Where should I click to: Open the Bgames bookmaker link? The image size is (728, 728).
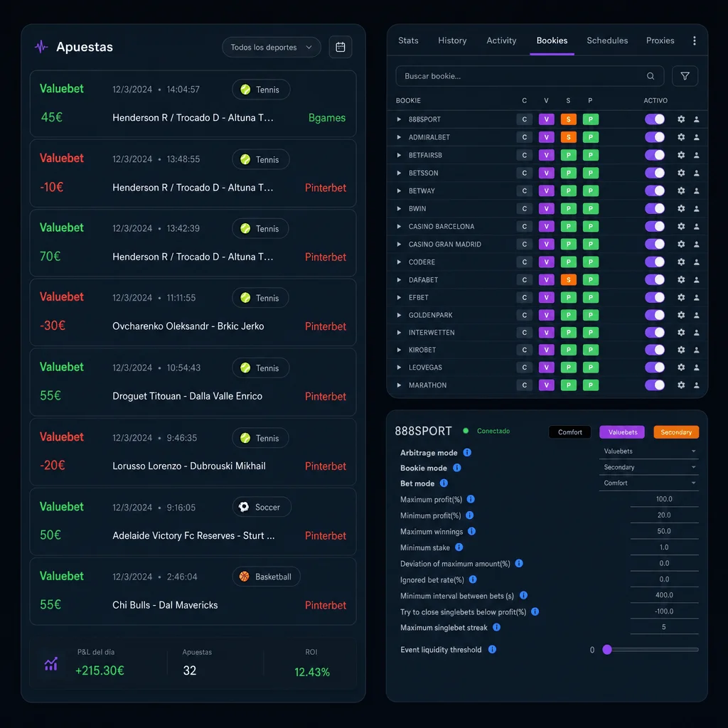coord(327,118)
